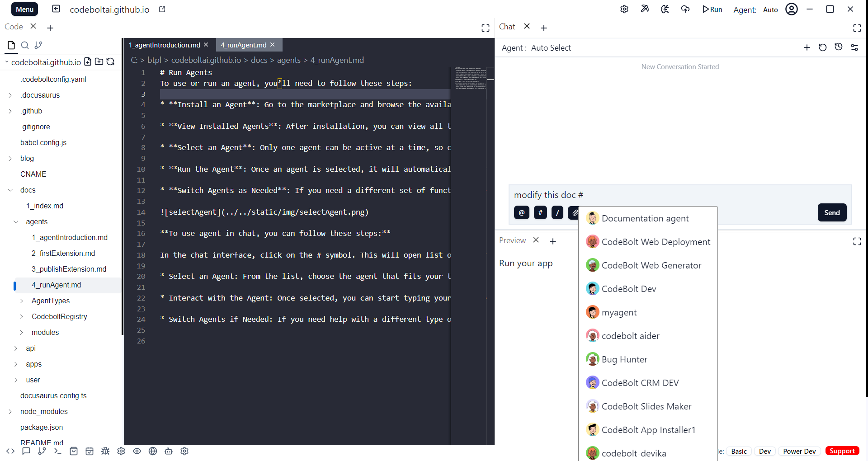Toggle the eye preview icon in bottom bar
The height and width of the screenshot is (461, 868).
pos(137,451)
